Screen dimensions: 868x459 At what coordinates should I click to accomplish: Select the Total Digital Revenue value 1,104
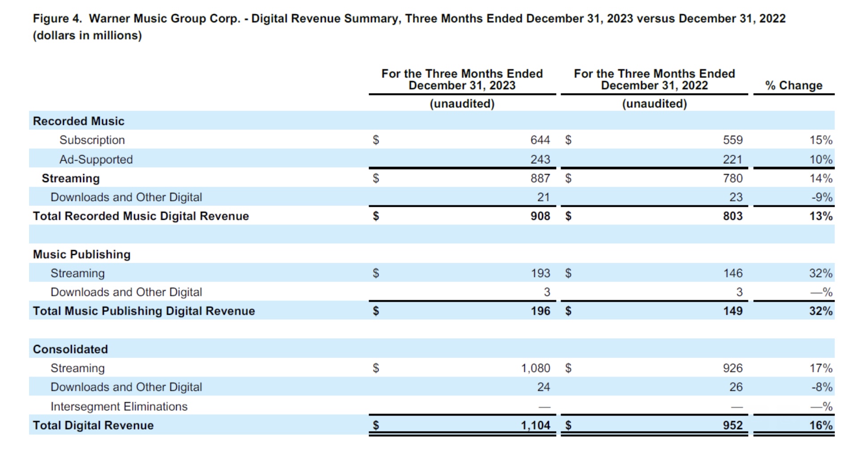[536, 425]
